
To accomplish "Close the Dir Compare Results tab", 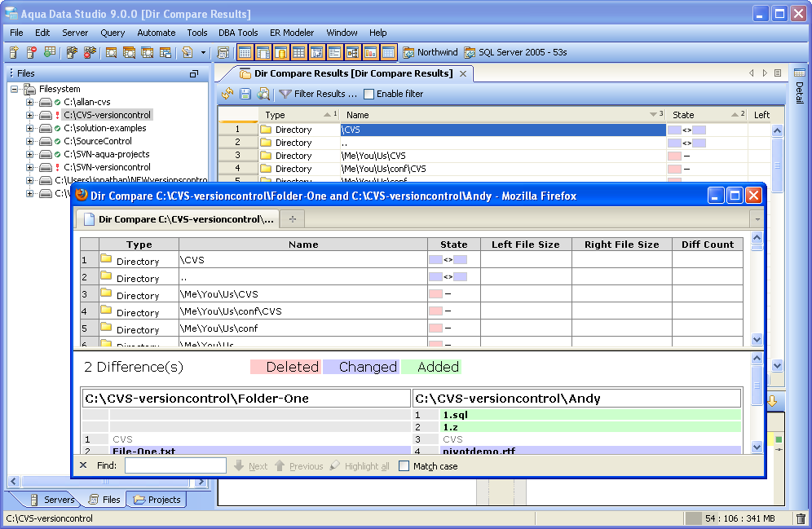I will click(x=463, y=73).
